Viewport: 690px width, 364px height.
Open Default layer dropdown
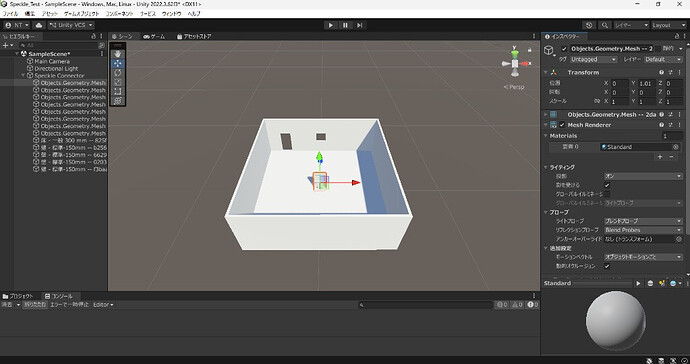[x=664, y=59]
